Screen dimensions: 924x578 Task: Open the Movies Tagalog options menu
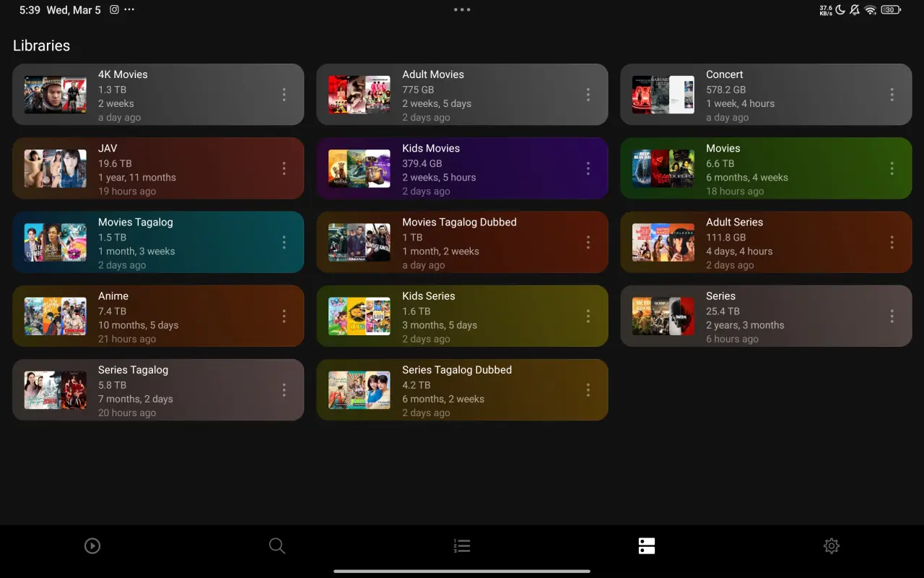point(284,242)
